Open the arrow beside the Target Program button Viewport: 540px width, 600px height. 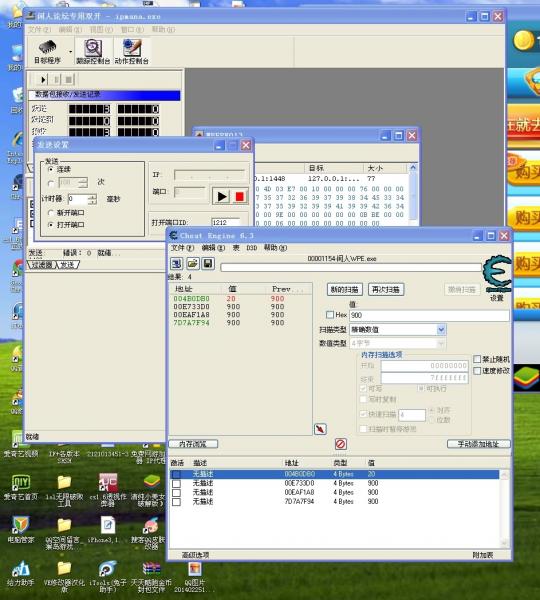[x=70, y=51]
